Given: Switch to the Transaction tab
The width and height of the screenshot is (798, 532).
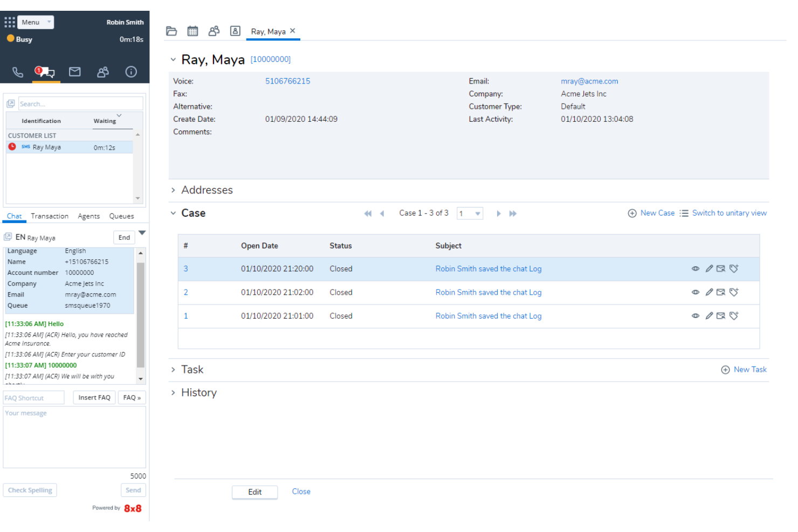Looking at the screenshot, I should point(49,216).
